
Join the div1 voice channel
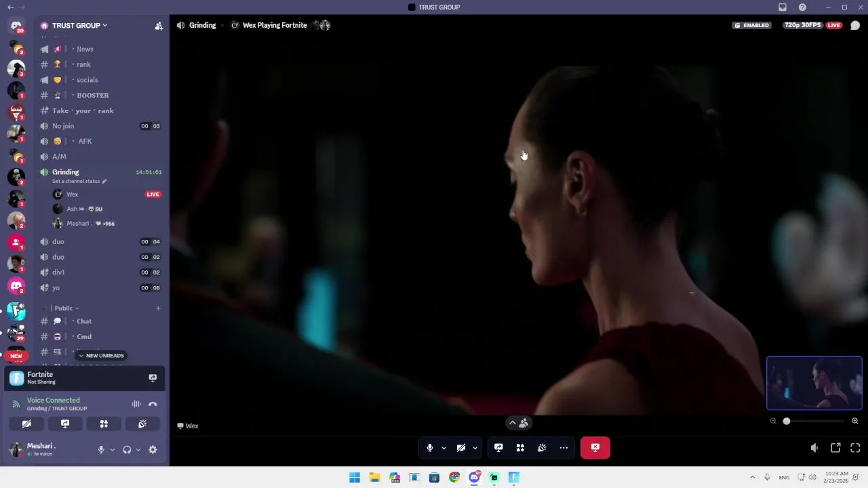pyautogui.click(x=100, y=272)
